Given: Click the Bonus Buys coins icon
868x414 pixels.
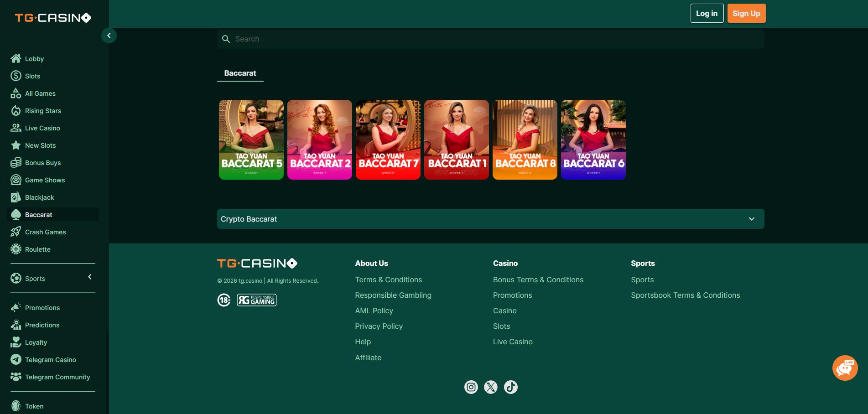Looking at the screenshot, I should pyautogui.click(x=16, y=162).
